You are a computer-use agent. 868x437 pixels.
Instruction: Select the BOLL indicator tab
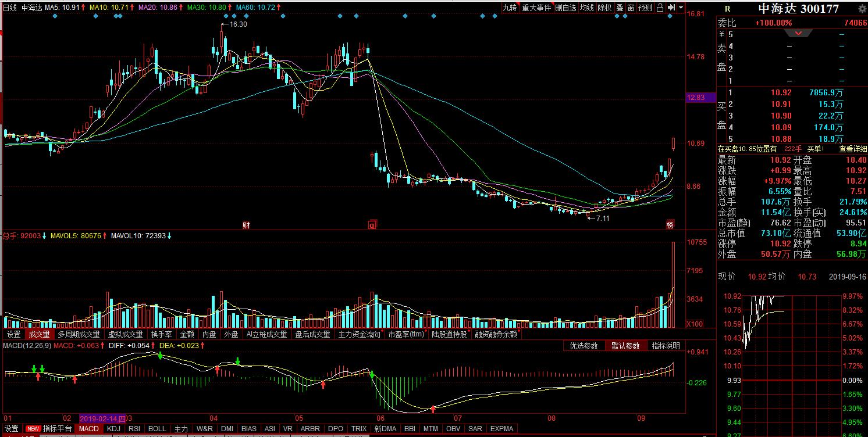(157, 429)
